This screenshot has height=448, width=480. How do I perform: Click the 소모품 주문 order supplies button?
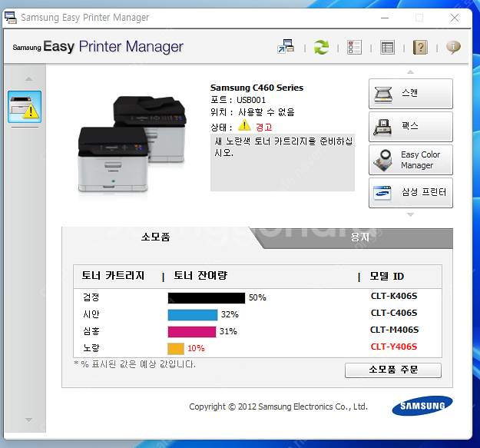[393, 370]
